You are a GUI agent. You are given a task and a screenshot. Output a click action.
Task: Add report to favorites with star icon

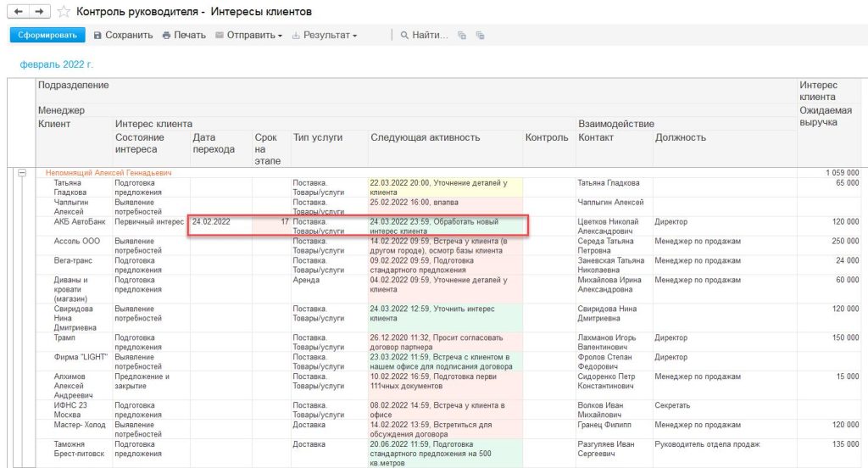(x=64, y=12)
